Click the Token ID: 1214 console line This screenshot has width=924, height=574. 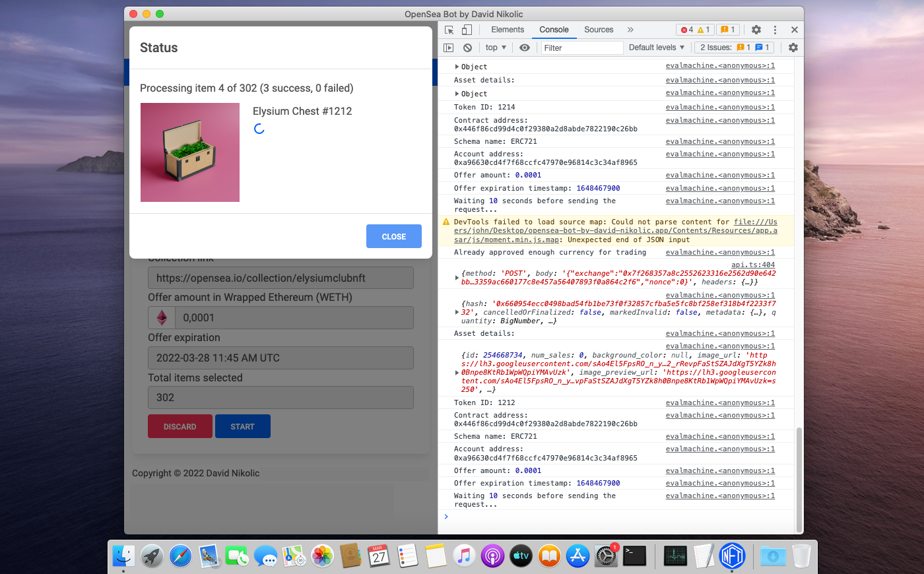pyautogui.click(x=484, y=107)
